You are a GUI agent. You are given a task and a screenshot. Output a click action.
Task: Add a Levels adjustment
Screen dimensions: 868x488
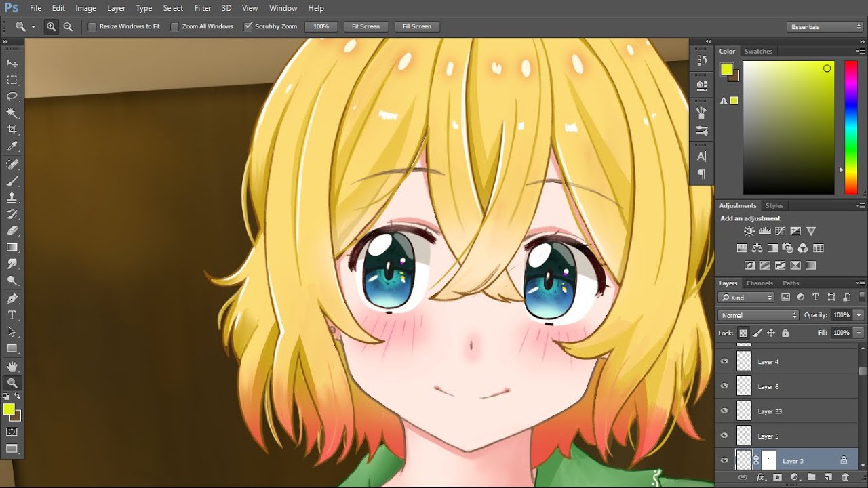(765, 231)
